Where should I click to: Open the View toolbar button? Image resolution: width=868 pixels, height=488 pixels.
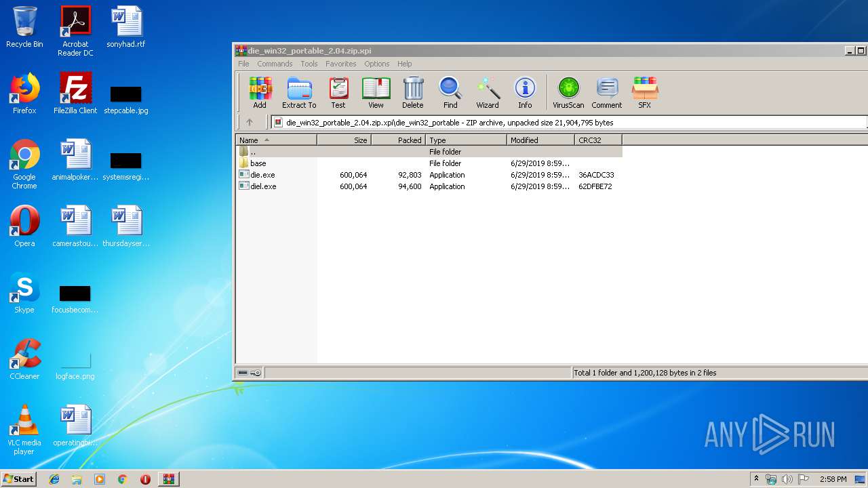click(x=376, y=92)
